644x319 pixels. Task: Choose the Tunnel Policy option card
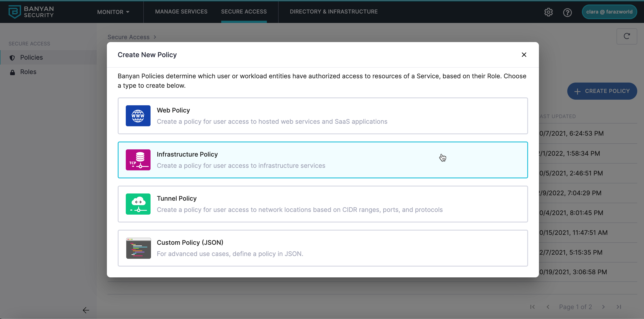click(322, 204)
